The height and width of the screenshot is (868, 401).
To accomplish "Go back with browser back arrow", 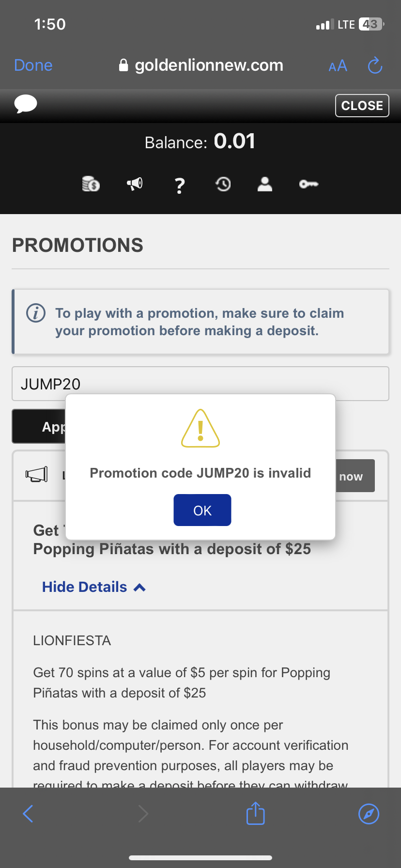I will pos(28,814).
